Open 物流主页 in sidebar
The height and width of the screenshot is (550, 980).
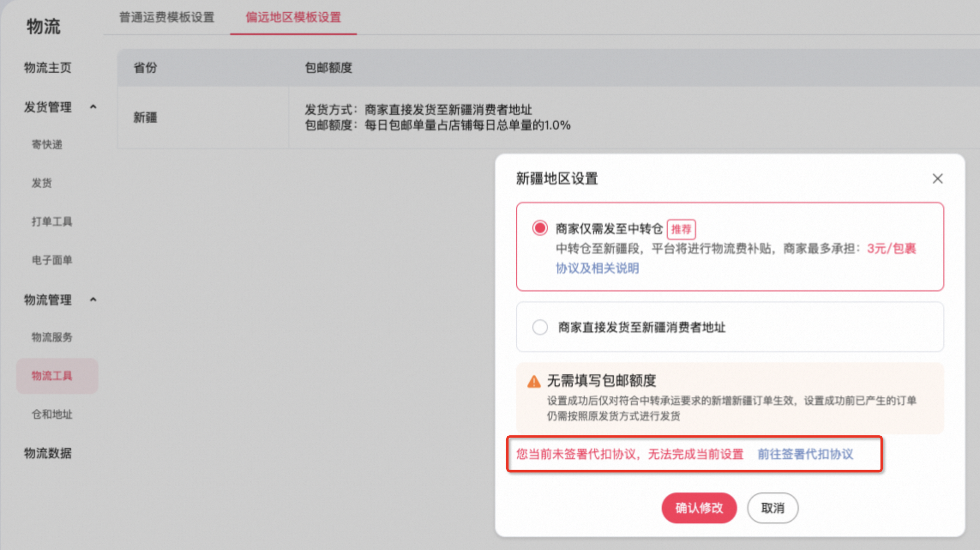[48, 67]
